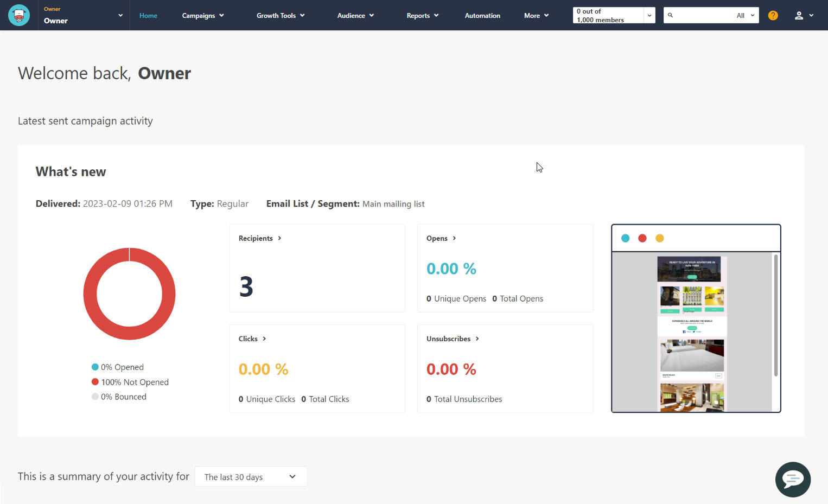Click the application logo icon top left
Image resolution: width=828 pixels, height=504 pixels.
pyautogui.click(x=19, y=15)
